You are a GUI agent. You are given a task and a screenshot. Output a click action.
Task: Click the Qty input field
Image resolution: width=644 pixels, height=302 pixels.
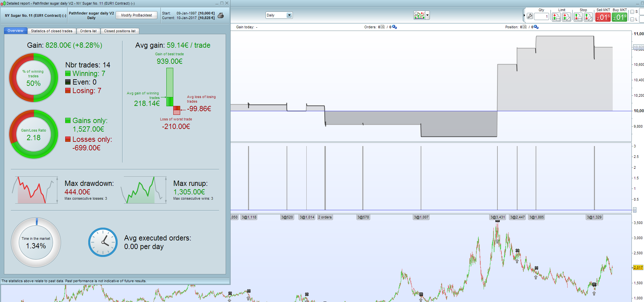click(542, 16)
